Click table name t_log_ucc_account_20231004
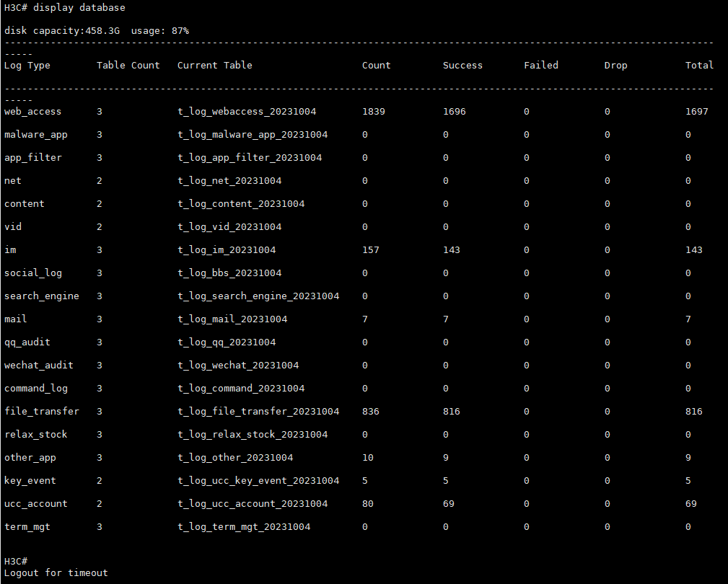Viewport: 728px width, 584px height. pyautogui.click(x=253, y=504)
